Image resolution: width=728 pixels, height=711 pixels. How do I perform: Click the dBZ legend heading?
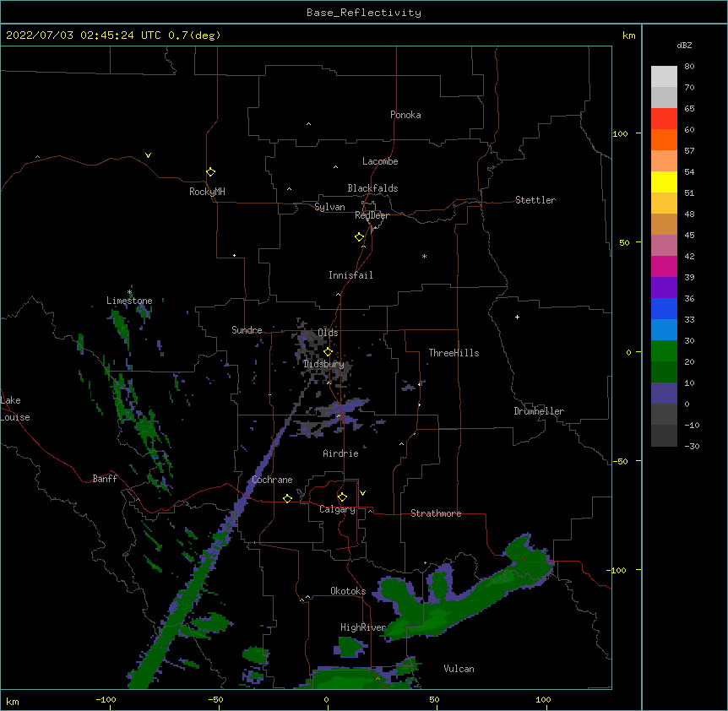point(684,45)
